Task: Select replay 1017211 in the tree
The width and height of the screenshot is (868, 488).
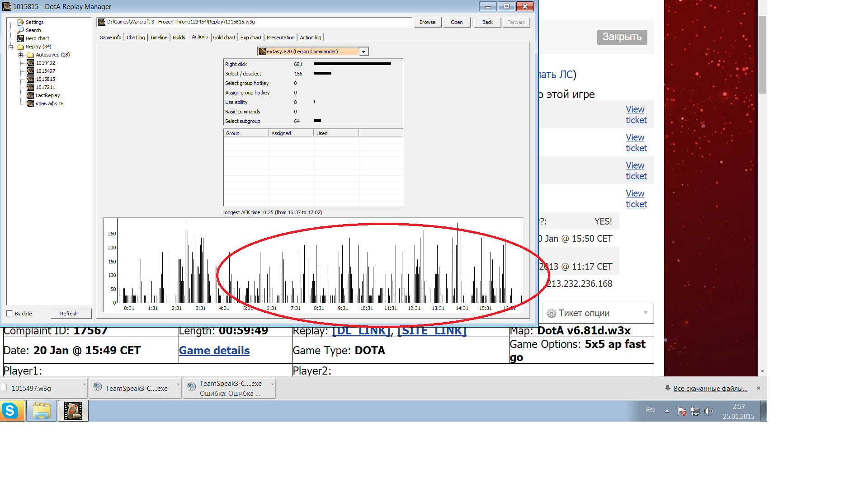Action: [x=46, y=87]
